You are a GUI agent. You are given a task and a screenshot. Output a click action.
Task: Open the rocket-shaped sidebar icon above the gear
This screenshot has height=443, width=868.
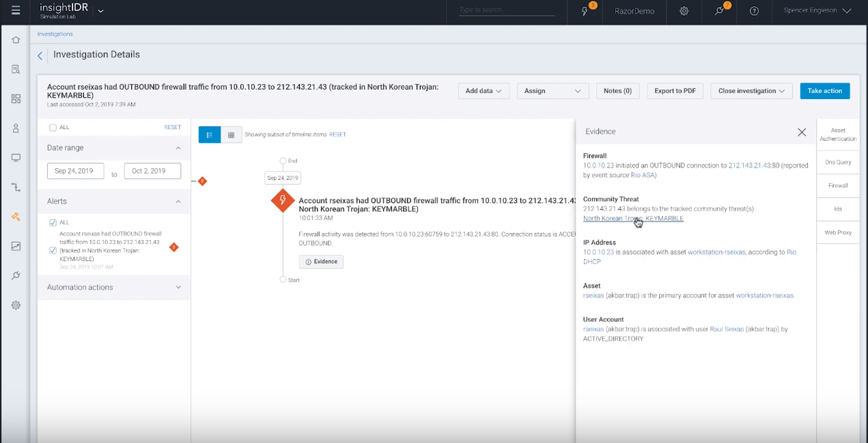[16, 276]
